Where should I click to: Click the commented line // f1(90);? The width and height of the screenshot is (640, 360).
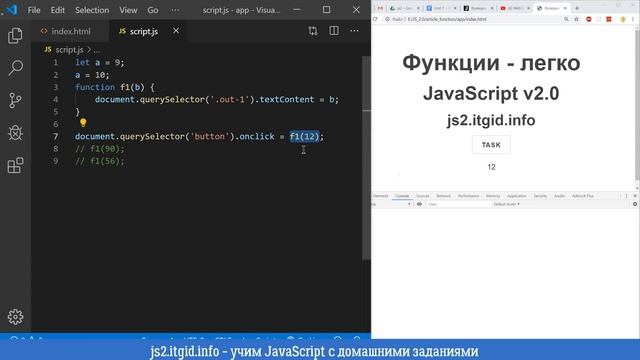click(x=100, y=149)
